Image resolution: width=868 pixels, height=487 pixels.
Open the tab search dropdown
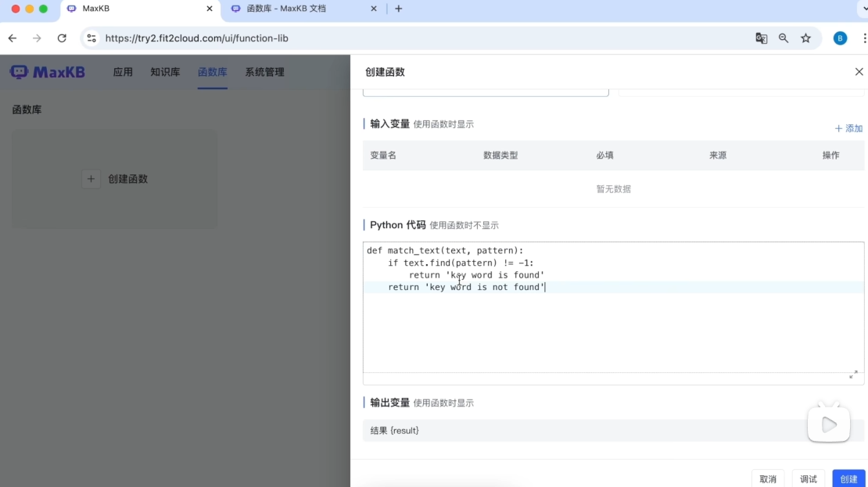862,9
